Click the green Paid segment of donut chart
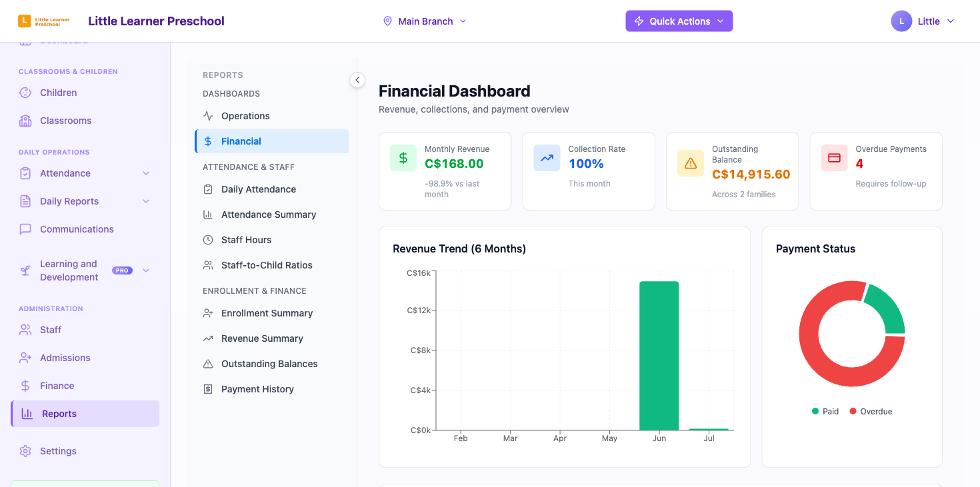 point(888,306)
